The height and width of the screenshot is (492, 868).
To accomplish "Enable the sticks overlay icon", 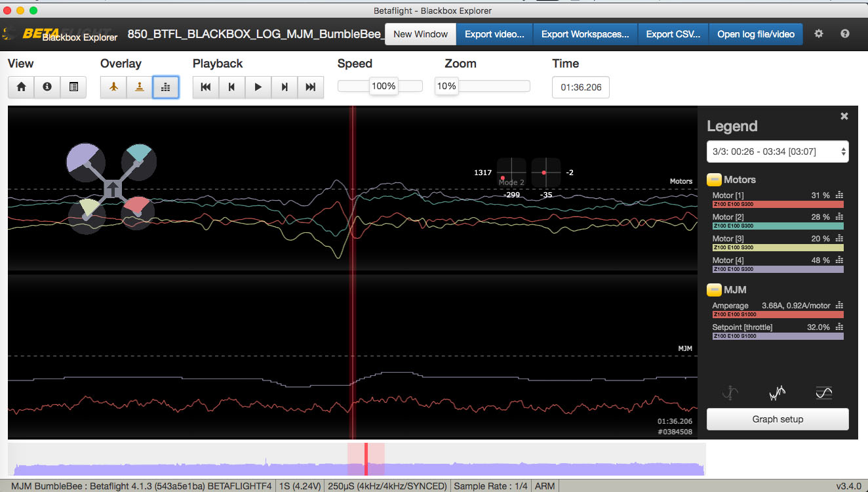I will [139, 87].
